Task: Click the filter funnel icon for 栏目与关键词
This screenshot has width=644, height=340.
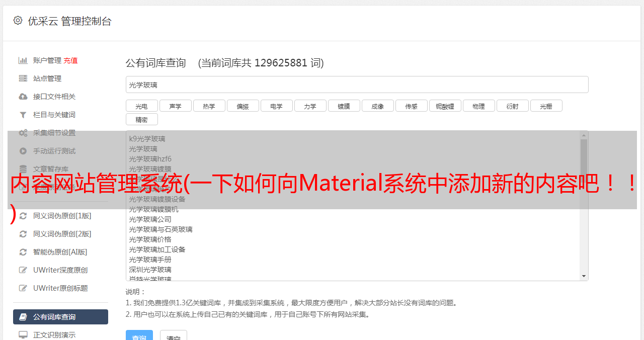Action: [23, 115]
